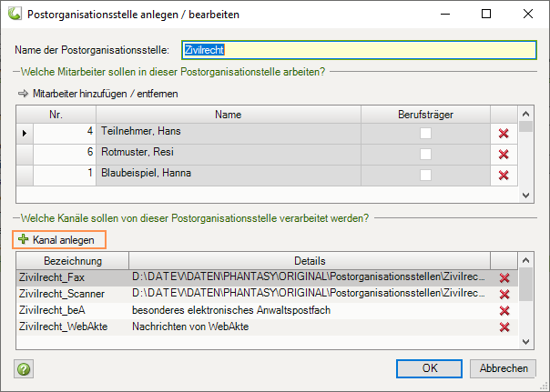Click down arrow of channel list scrollbar
Screen dimensions: 550x392
pos(525,342)
